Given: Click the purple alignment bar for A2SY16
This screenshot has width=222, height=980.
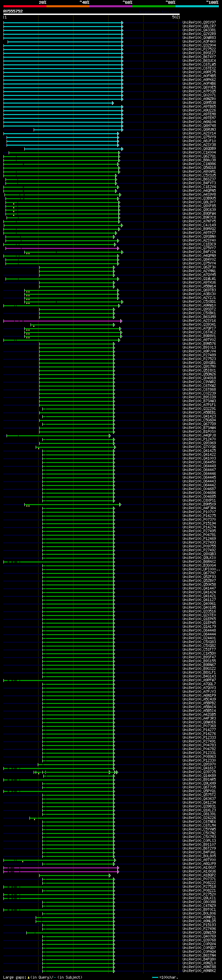Looking at the screenshot, I should pos(63,321).
